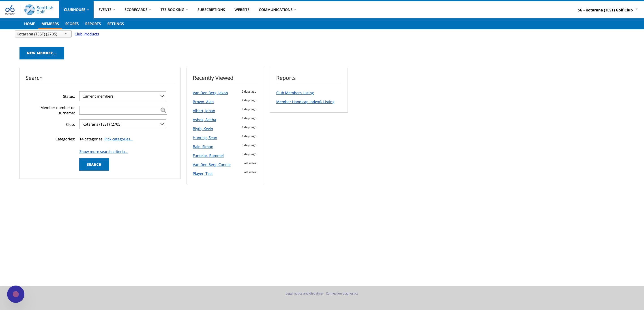Viewport: 644px width, 310px height.
Task: Expand the Status dropdown
Action: click(x=122, y=96)
